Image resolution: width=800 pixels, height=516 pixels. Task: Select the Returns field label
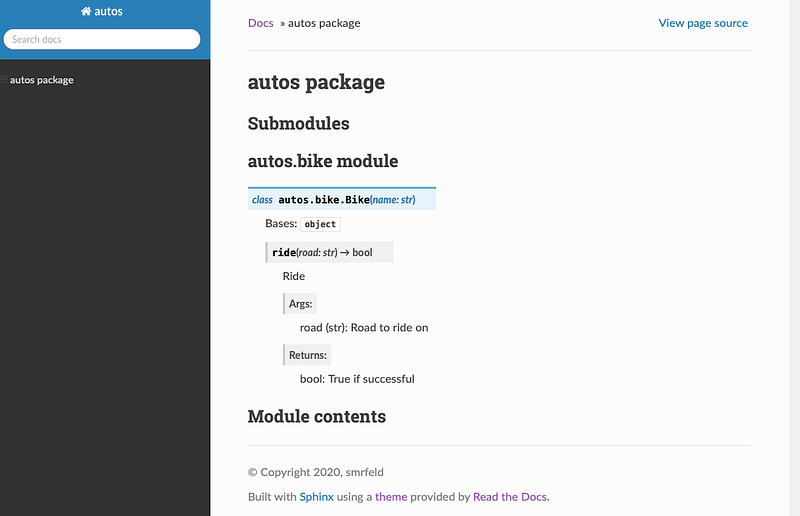tap(308, 355)
